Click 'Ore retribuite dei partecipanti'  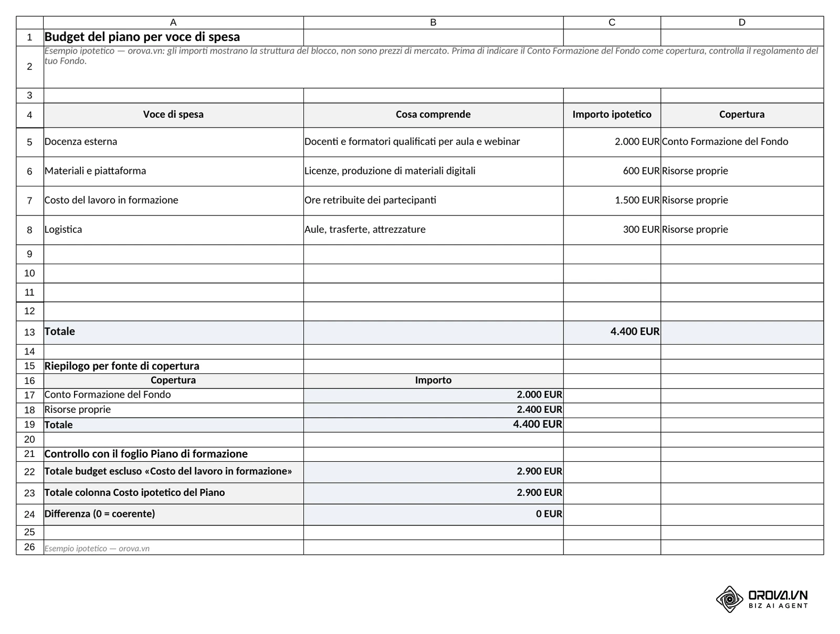370,200
